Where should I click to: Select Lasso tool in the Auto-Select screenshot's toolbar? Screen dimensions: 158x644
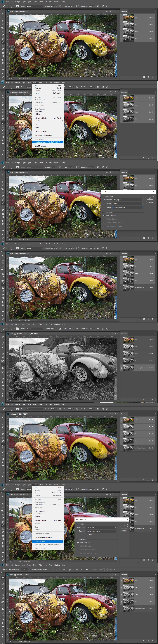click(3, 584)
